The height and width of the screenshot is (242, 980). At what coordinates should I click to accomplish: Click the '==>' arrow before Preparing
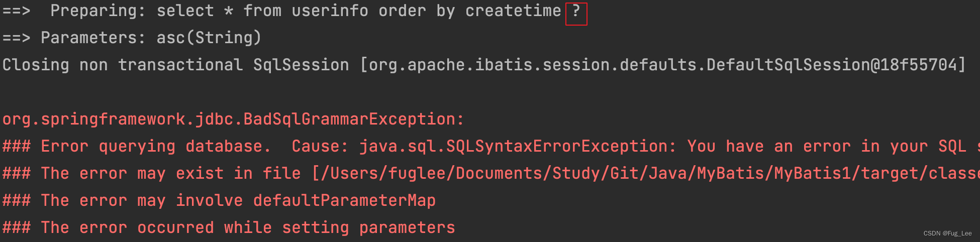(16, 11)
